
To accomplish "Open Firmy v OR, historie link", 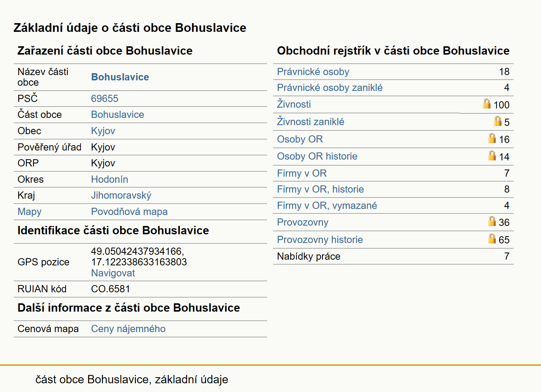I will tap(321, 189).
